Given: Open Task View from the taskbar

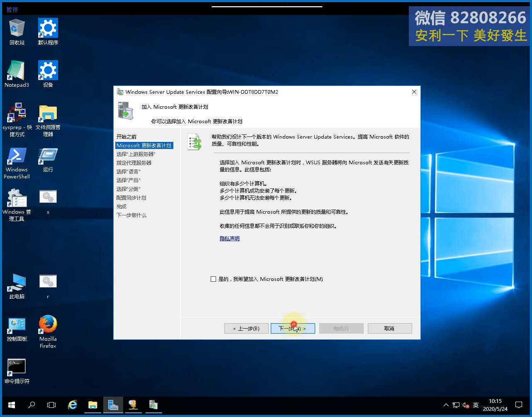Looking at the screenshot, I should point(51,405).
